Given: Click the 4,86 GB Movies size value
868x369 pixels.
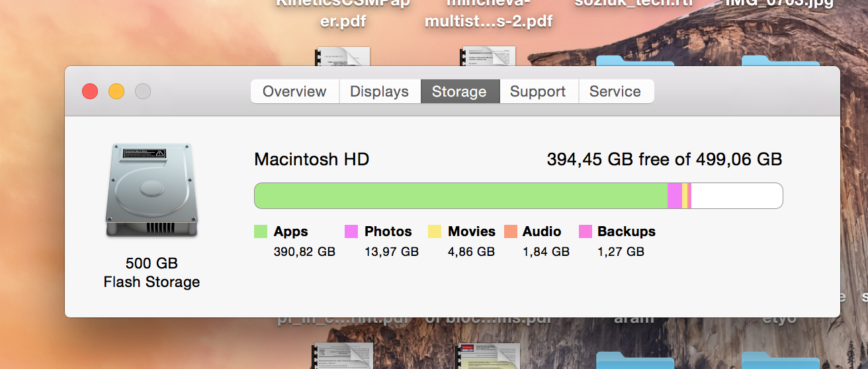Looking at the screenshot, I should pyautogui.click(x=471, y=252).
